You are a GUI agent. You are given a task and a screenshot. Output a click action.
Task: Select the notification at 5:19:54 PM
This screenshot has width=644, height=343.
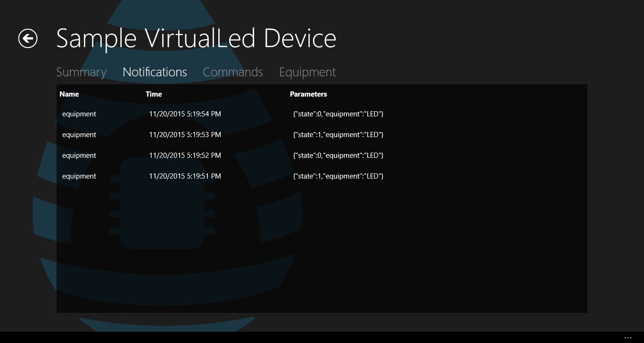pos(185,114)
